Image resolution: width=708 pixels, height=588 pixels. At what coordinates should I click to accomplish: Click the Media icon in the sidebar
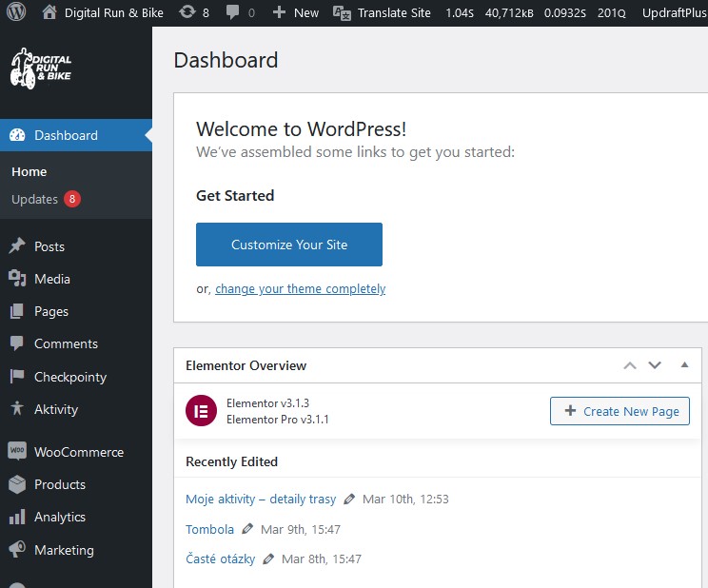click(x=17, y=279)
